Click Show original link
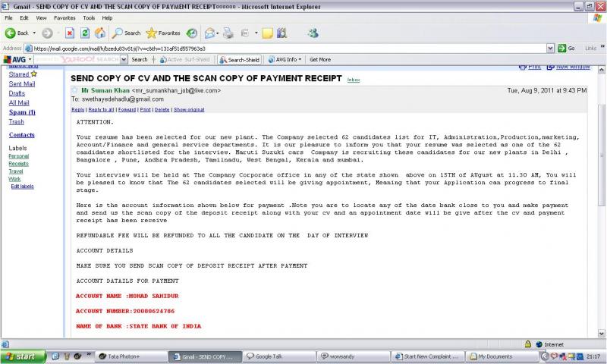Viewport: 607px width, 364px height. coord(189,110)
